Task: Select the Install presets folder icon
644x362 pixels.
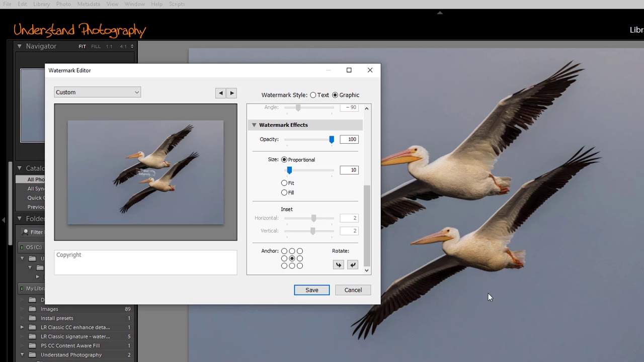Action: (32, 318)
